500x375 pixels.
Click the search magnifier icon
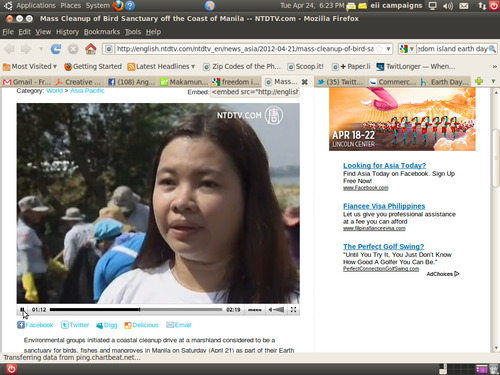tap(492, 49)
